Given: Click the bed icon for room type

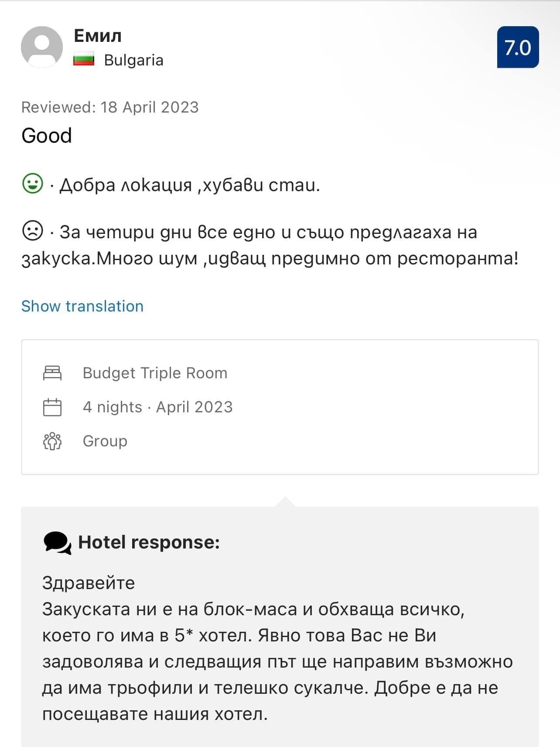Looking at the screenshot, I should point(52,373).
